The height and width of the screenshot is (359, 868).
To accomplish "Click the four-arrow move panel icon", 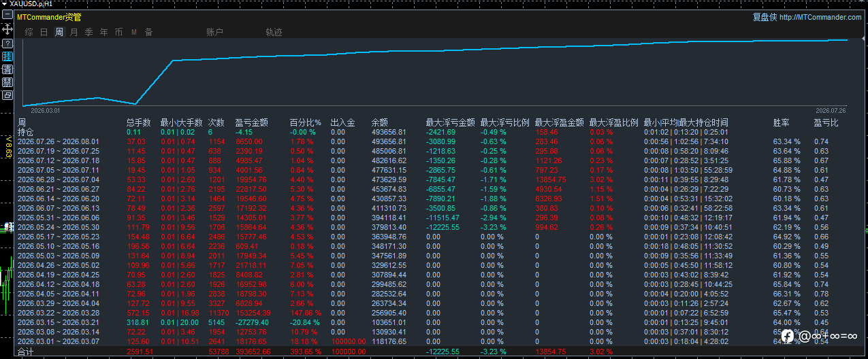I will tap(7, 29).
